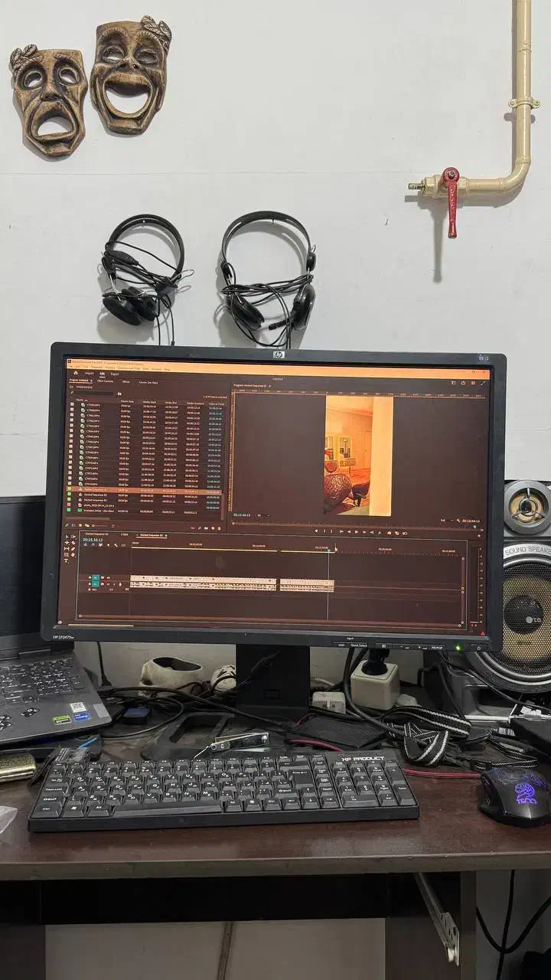Viewport: 551px width, 980px height.
Task: Add Marker button in Program monitor
Action: tap(317, 531)
